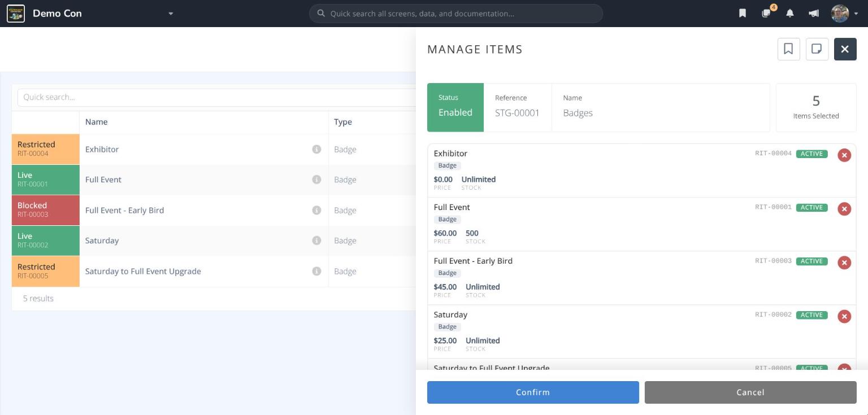Show info for Saturday to Full Event Upgrade

pyautogui.click(x=316, y=271)
